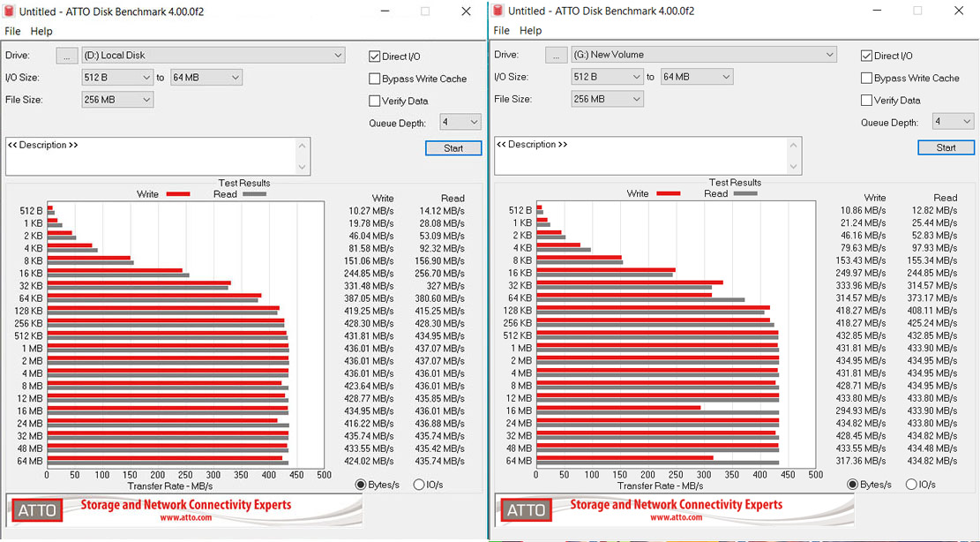Click 64 KB write value 387.05 MB/s, left window
Screen dimensions: 980x542
[369, 299]
